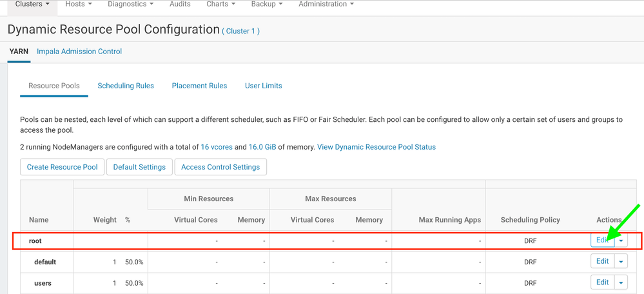The height and width of the screenshot is (294, 644).
Task: Select the Scheduling Rules tab
Action: [x=126, y=86]
